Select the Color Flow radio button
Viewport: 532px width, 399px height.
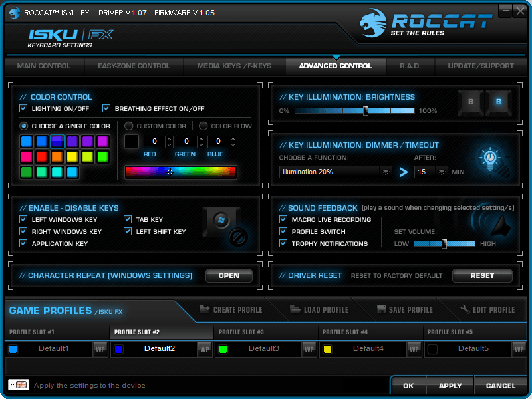pos(203,126)
